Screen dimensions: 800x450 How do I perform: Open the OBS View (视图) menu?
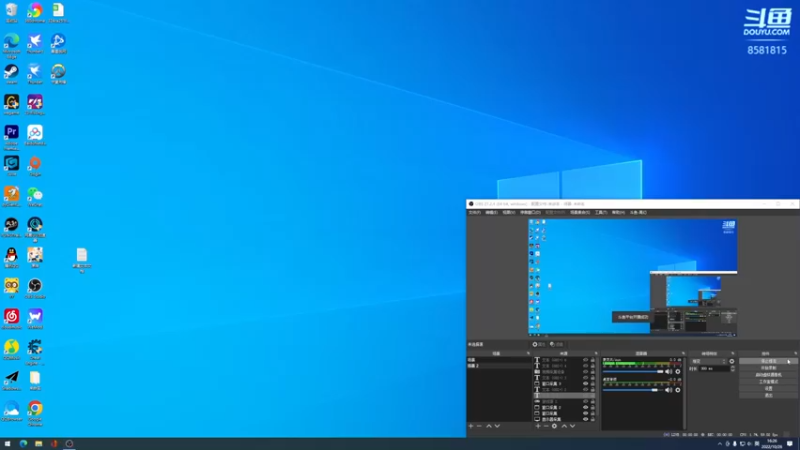click(x=509, y=212)
